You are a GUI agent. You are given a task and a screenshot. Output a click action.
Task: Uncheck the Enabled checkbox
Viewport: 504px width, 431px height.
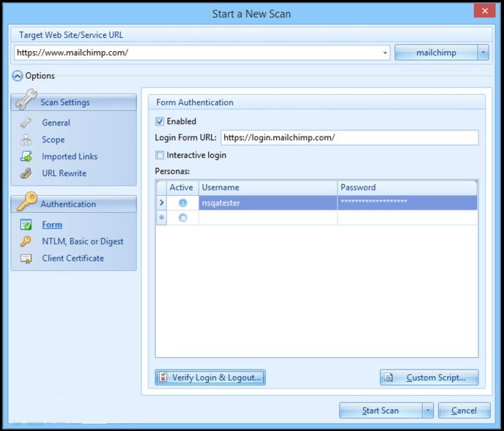(160, 121)
